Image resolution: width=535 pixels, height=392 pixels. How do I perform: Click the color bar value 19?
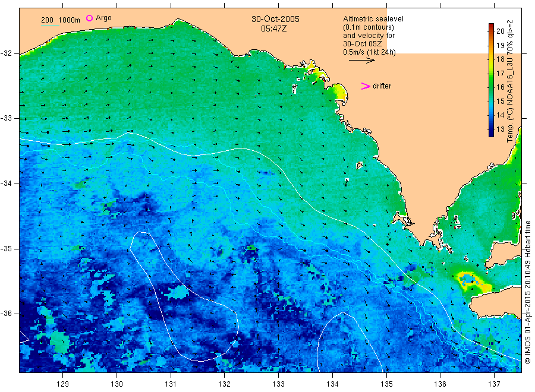[x=500, y=45]
